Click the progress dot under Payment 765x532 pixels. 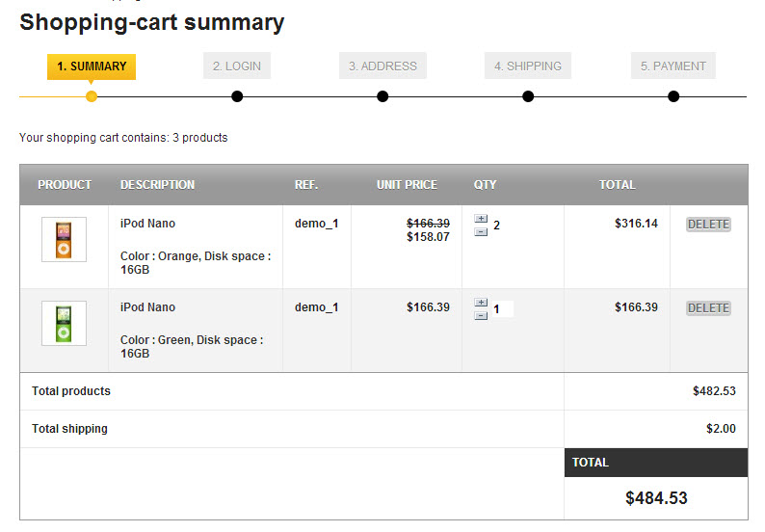pyautogui.click(x=673, y=96)
